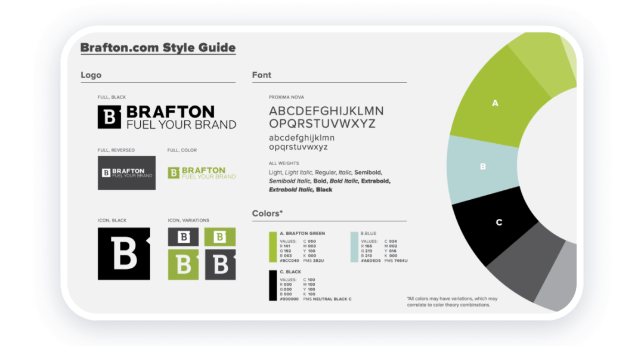This screenshot has width=644, height=346.
Task: Click the hex code #BCC040
Action: (x=289, y=261)
